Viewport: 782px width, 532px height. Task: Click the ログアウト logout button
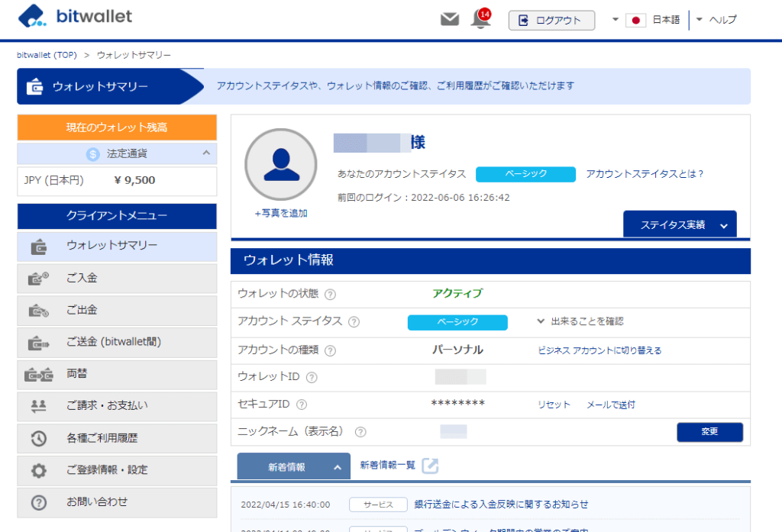pyautogui.click(x=551, y=21)
